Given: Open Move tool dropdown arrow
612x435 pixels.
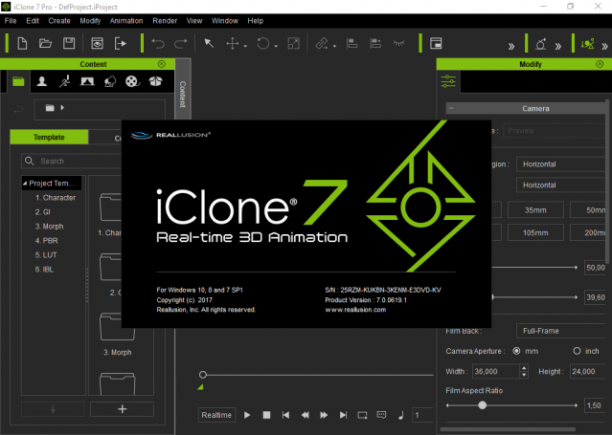Looking at the screenshot, I should coord(246,46).
